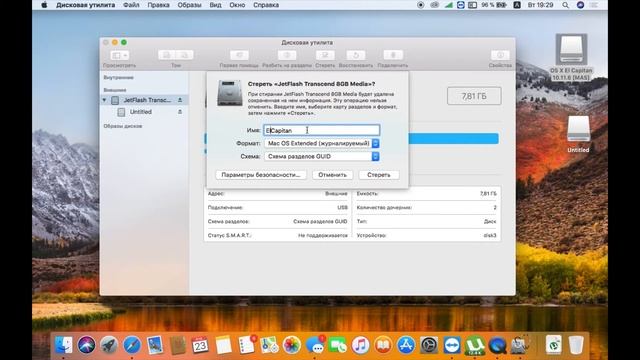Open the Просмотреть view dropdown in toolbar
This screenshot has width=640, height=360.
click(x=120, y=55)
